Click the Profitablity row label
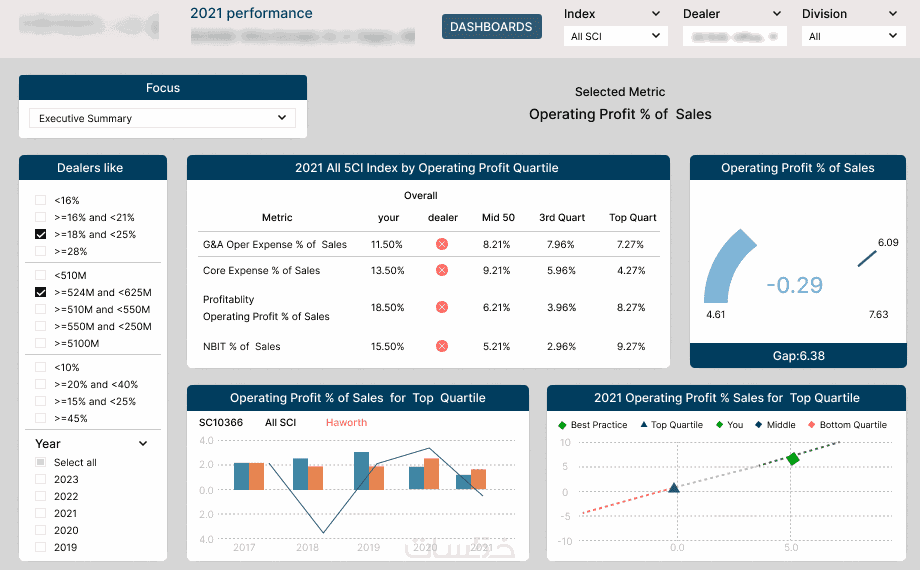The height and width of the screenshot is (570, 920). coord(228,299)
